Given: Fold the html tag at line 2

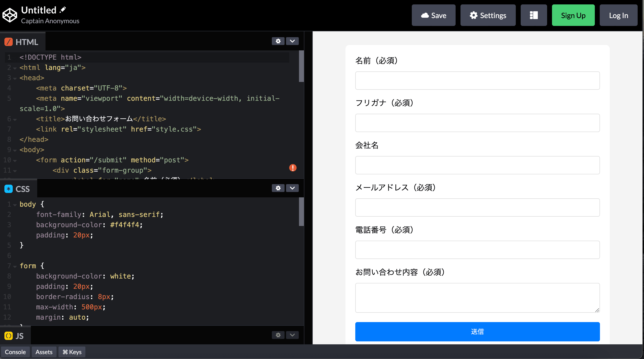Looking at the screenshot, I should 15,68.
